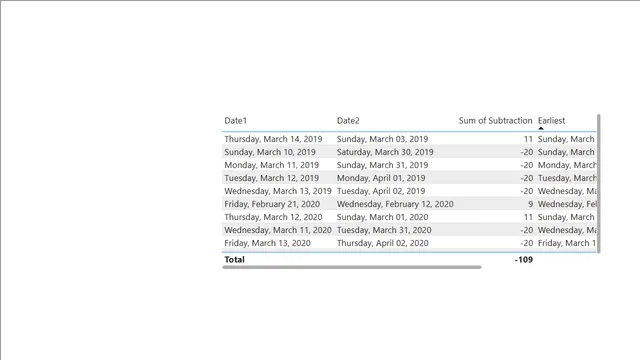Click the horizontal scrollbar below table
640x360 pixels.
tap(352, 267)
